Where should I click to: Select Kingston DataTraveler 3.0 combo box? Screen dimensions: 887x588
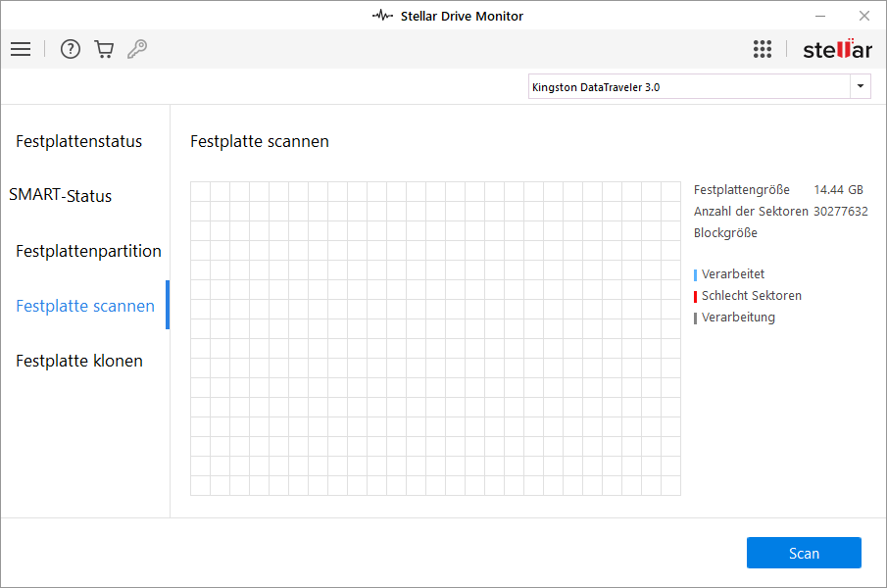click(x=688, y=87)
